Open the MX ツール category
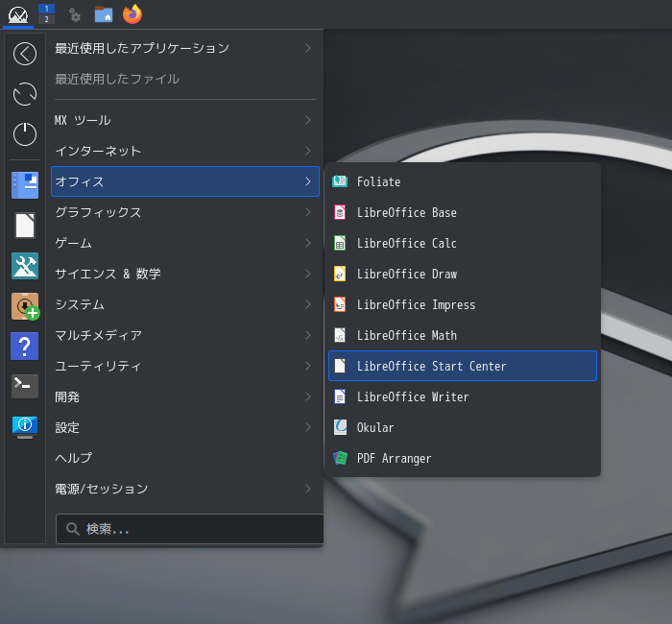 (x=185, y=120)
